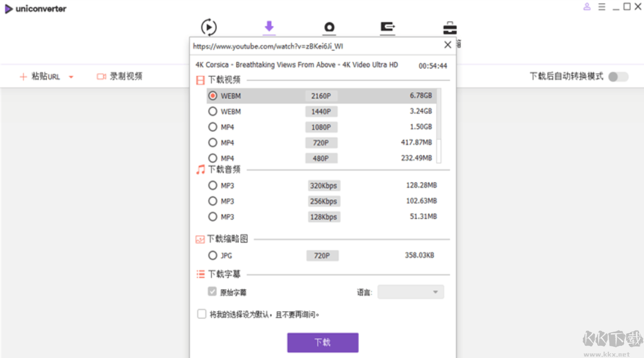Toggle the original subtitles checkbox

tap(212, 292)
